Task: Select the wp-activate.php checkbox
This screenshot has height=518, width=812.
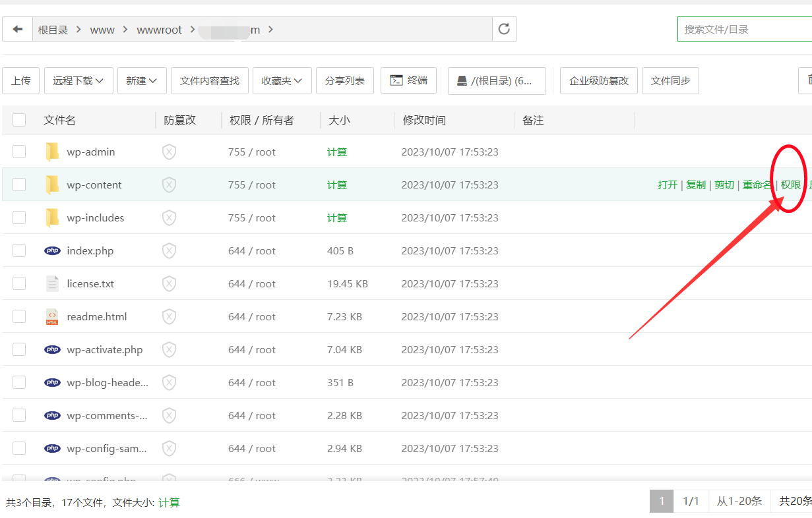Action: (19, 349)
